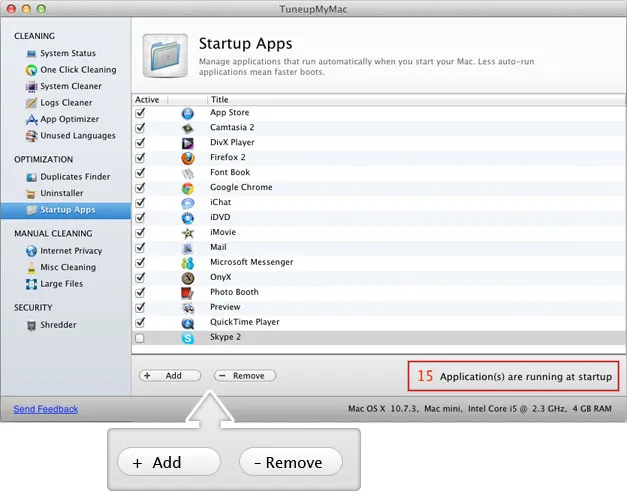Viewport: 627px width, 494px height.
Task: Click the OnyX app icon
Action: pos(188,278)
